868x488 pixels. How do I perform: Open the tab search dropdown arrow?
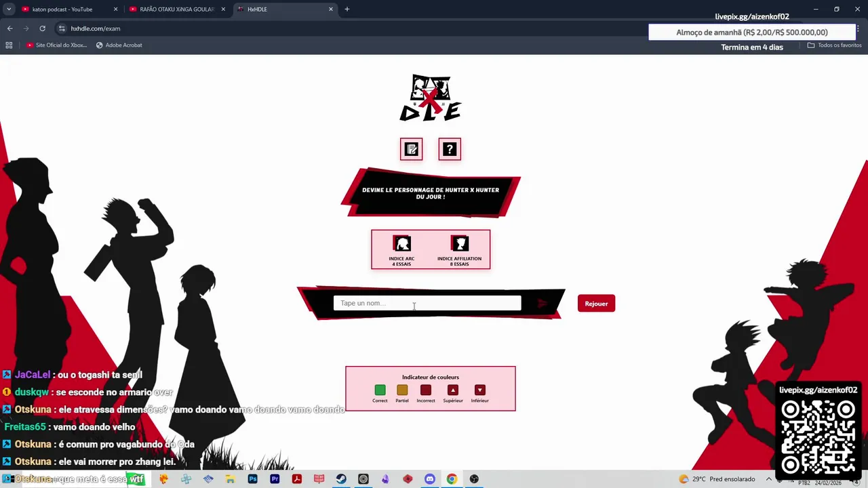9,9
